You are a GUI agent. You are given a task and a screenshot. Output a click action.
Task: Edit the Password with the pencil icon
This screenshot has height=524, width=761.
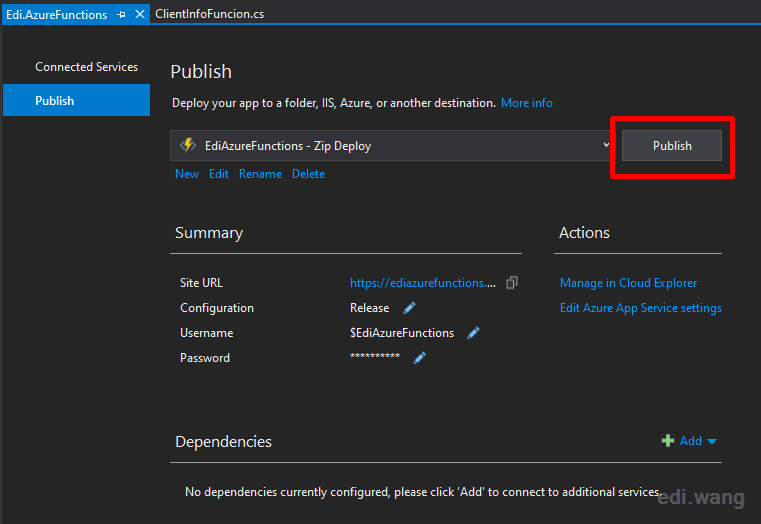coord(419,358)
